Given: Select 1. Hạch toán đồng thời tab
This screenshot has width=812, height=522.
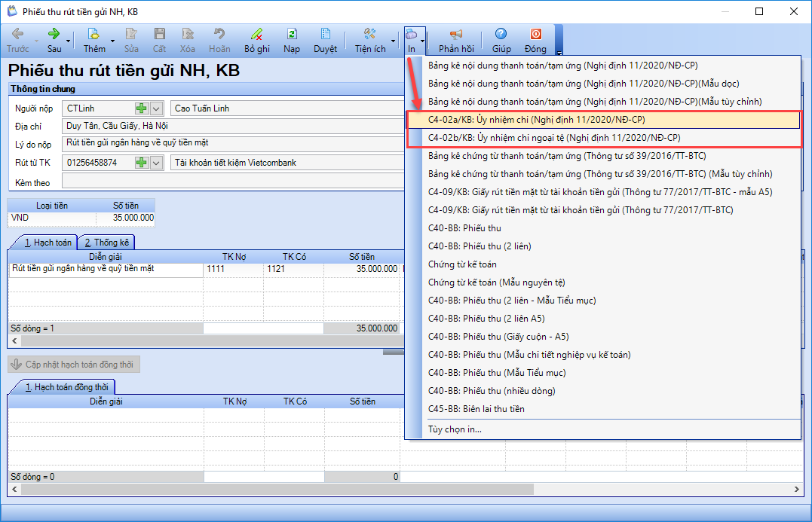Looking at the screenshot, I should click(x=67, y=387).
